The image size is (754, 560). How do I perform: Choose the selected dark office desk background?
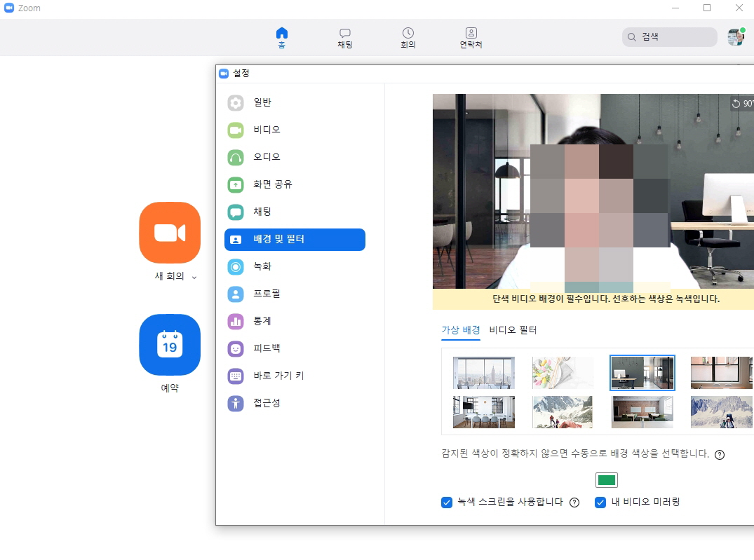click(642, 373)
